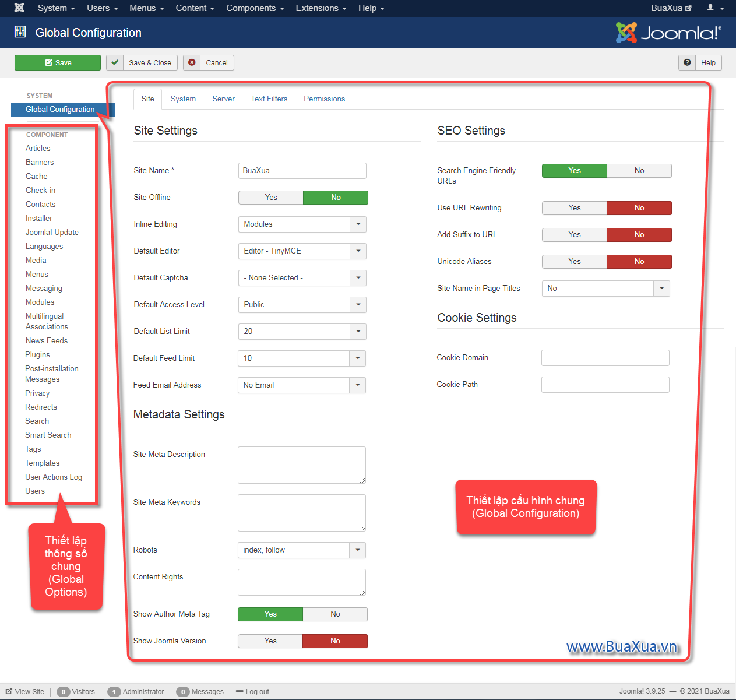Viewport: 736px width, 700px height.
Task: Click the Content Rights textarea
Action: (302, 582)
